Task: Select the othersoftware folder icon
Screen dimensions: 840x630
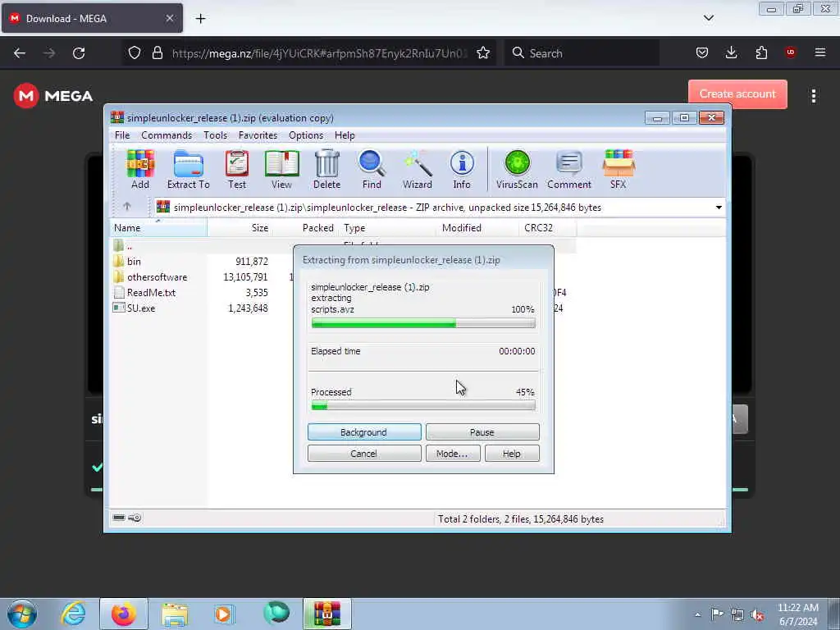Action: point(118,277)
